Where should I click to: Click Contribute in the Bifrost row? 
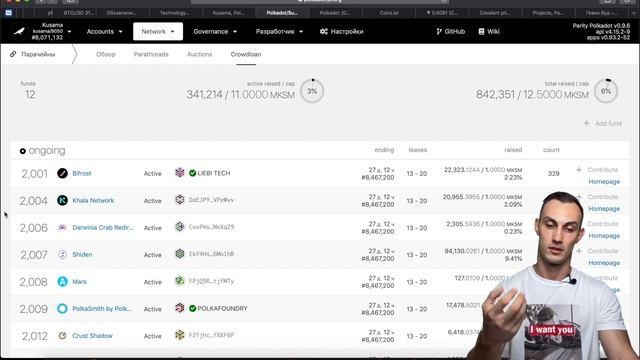click(x=598, y=169)
